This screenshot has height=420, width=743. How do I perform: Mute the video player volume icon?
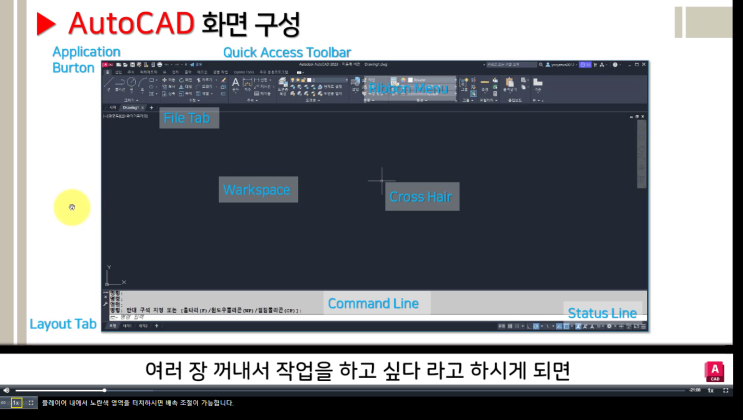click(6, 390)
